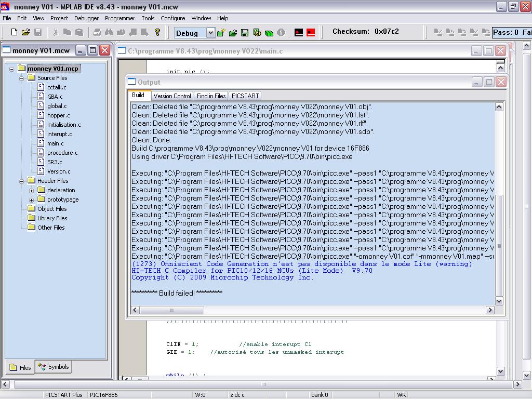Collapse the Source Files tree node
The width and height of the screenshot is (532, 399).
coord(22,78)
